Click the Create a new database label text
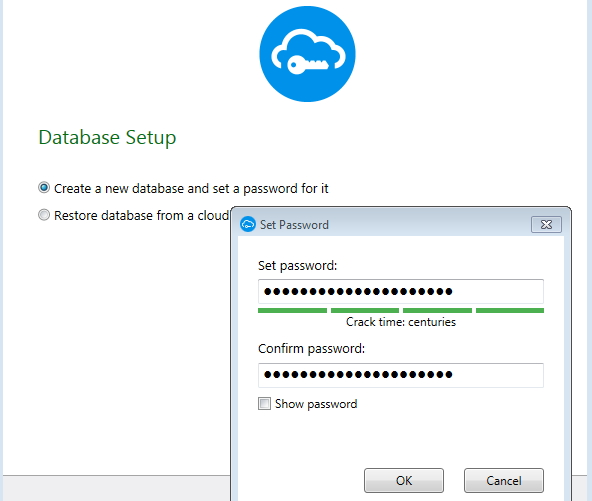This screenshot has width=592, height=501. [191, 188]
